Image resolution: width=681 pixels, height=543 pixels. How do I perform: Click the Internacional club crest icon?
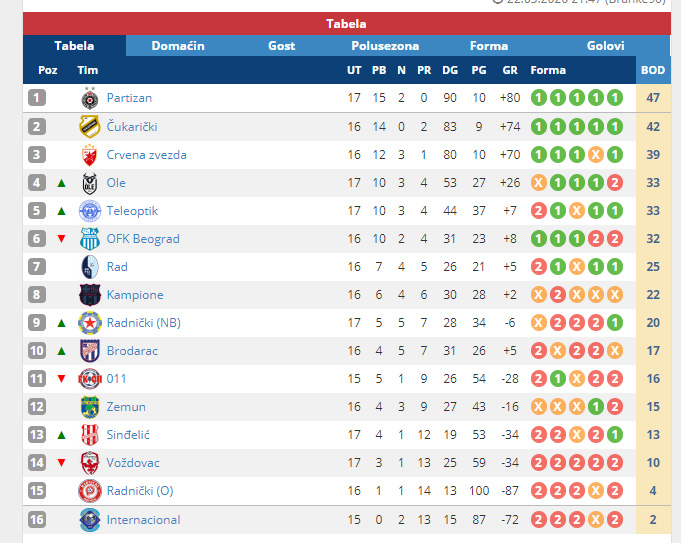click(90, 520)
